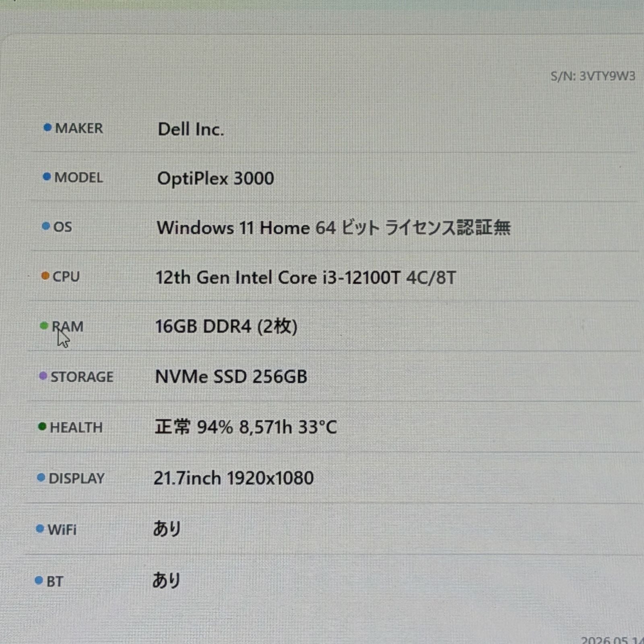
Task: Select the CPU label
Action: tap(66, 277)
